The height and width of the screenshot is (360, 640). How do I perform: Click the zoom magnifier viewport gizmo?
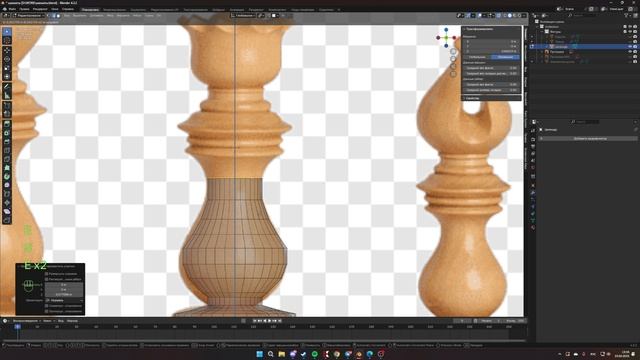[453, 51]
